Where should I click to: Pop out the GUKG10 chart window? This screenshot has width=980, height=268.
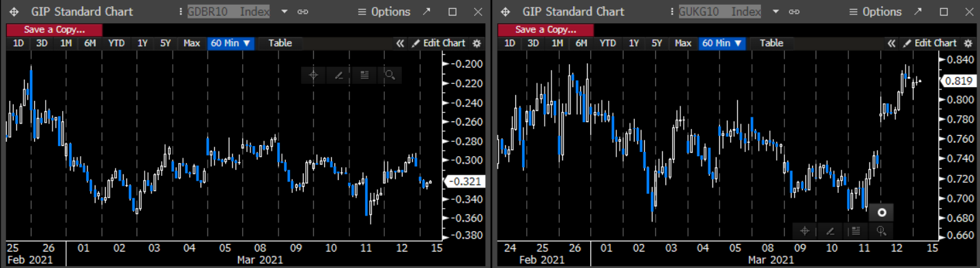(918, 12)
